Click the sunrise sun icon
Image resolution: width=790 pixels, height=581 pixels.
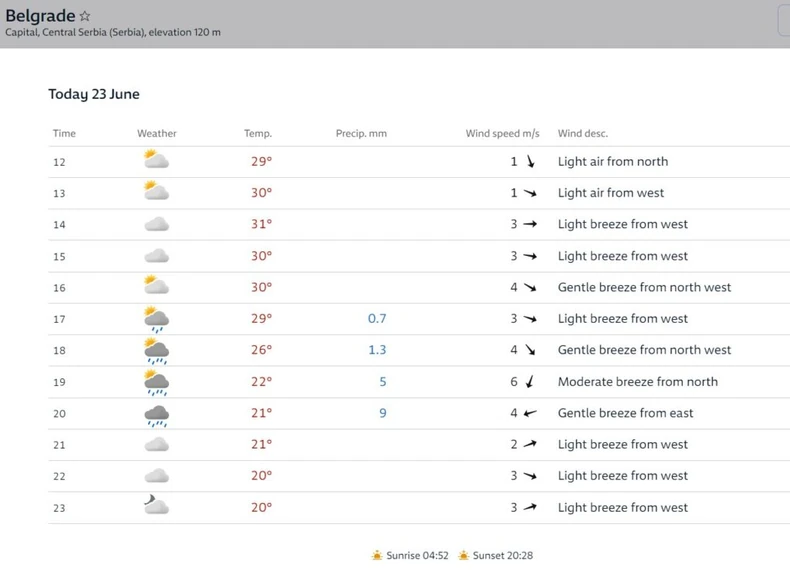pyautogui.click(x=377, y=556)
